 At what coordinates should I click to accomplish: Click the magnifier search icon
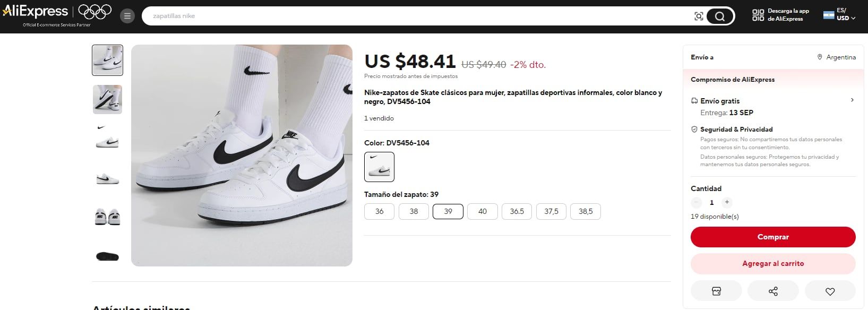point(720,16)
